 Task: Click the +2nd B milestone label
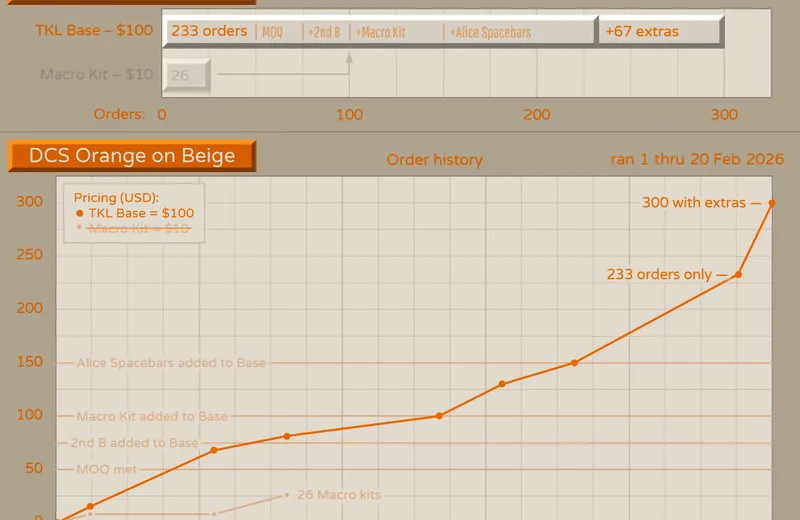point(324,33)
